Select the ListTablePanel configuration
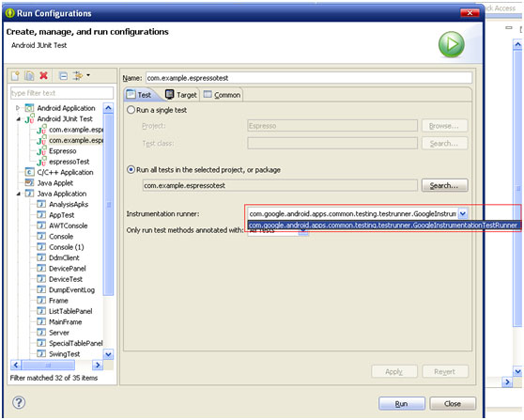 point(70,311)
